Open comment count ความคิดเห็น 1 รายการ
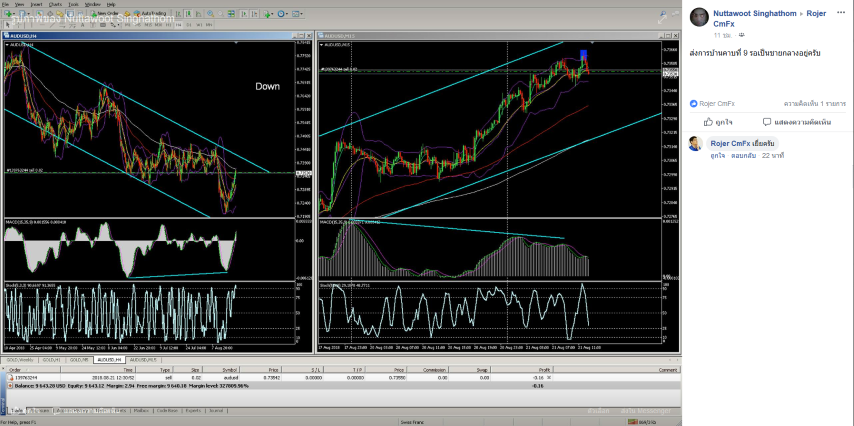The height and width of the screenshot is (426, 854). [x=815, y=104]
